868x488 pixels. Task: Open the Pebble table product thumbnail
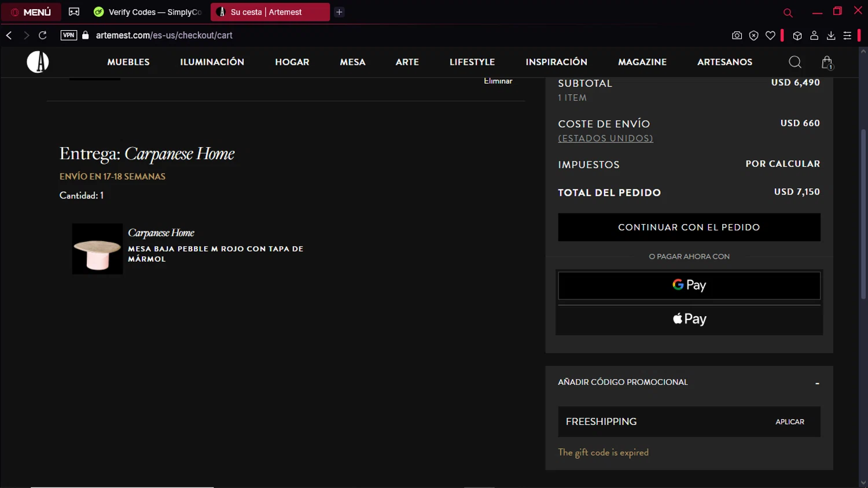(97, 249)
